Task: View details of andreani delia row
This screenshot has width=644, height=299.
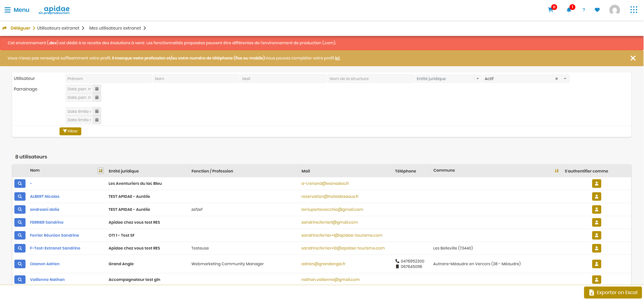Action: tap(20, 210)
